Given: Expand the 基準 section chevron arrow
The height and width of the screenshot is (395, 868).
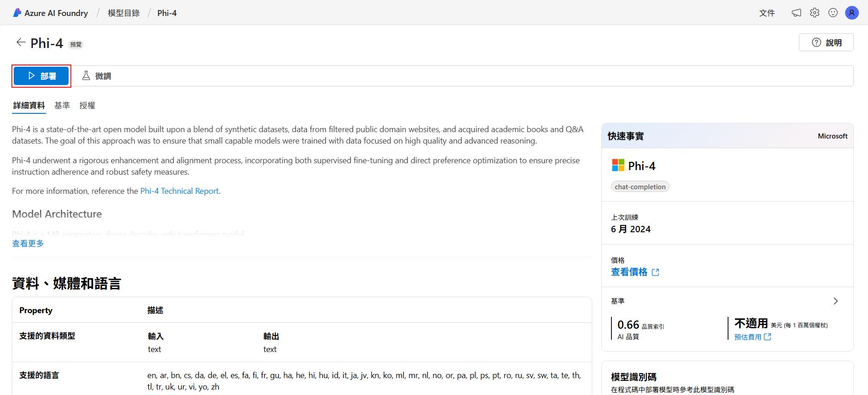Looking at the screenshot, I should [x=836, y=301].
